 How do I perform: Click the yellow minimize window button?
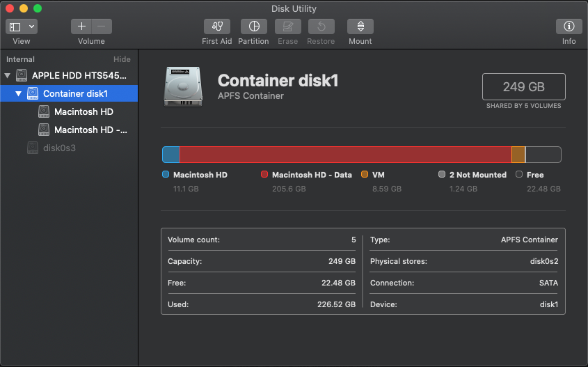[x=24, y=8]
